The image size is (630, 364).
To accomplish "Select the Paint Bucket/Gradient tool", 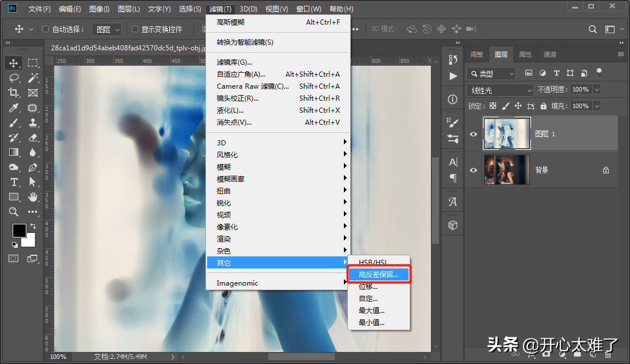I will [x=14, y=152].
